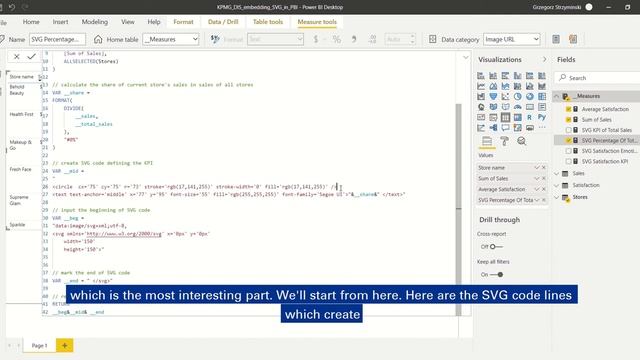Image resolution: width=640 pixels, height=360 pixels.
Task: Check SVG Satisfaction Emoti... measure
Action: (x=568, y=151)
